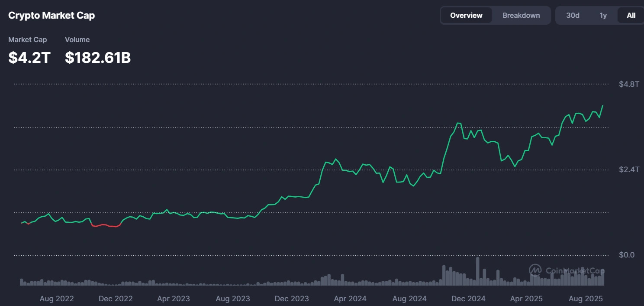Click the All time range button
Screen dimensions: 644x306
[x=631, y=15]
